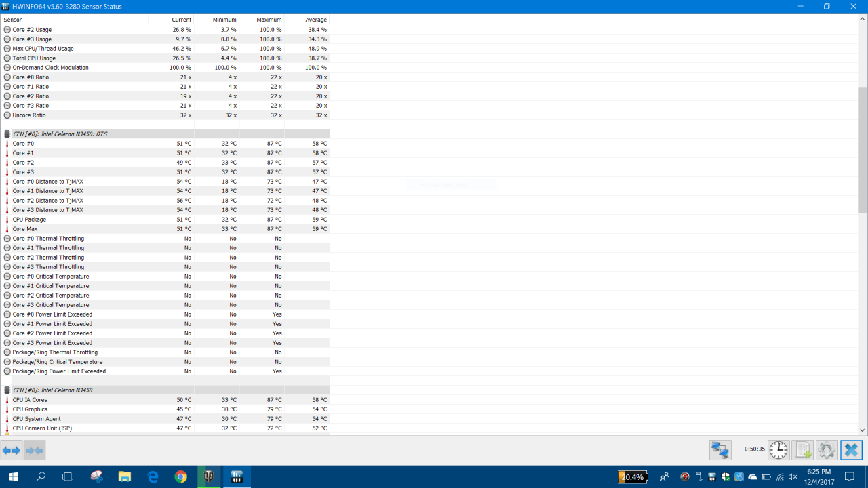Click the circle icon beside Core #0 Thermal Throttling
Image resolution: width=868 pixels, height=488 pixels.
(x=7, y=239)
